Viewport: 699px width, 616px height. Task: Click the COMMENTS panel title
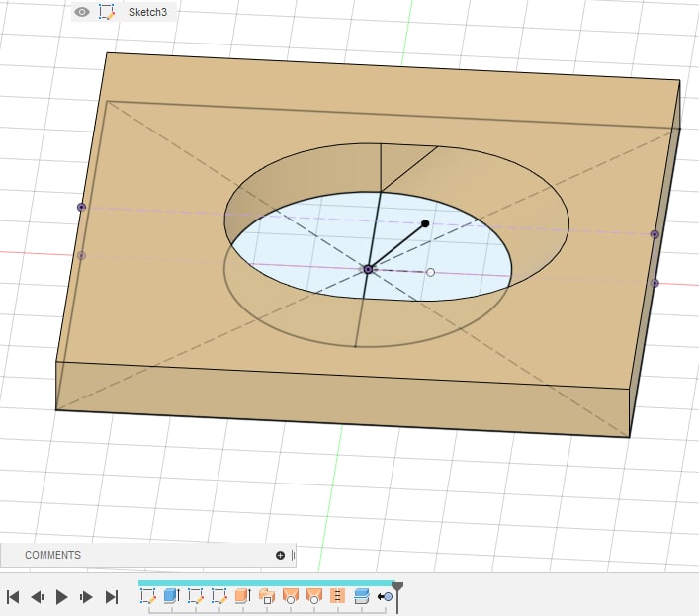pyautogui.click(x=52, y=555)
